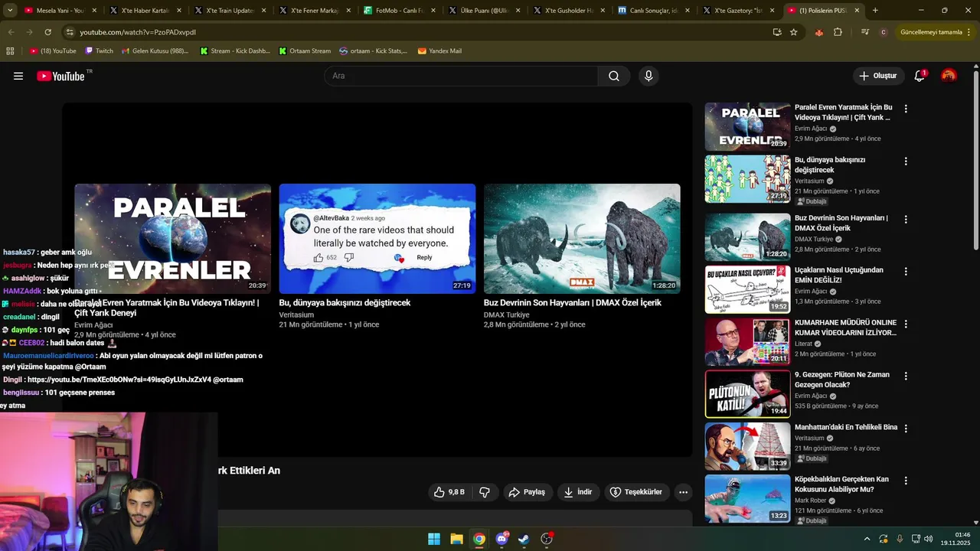Open the Windows Start menu
The height and width of the screenshot is (551, 980).
pyautogui.click(x=434, y=539)
